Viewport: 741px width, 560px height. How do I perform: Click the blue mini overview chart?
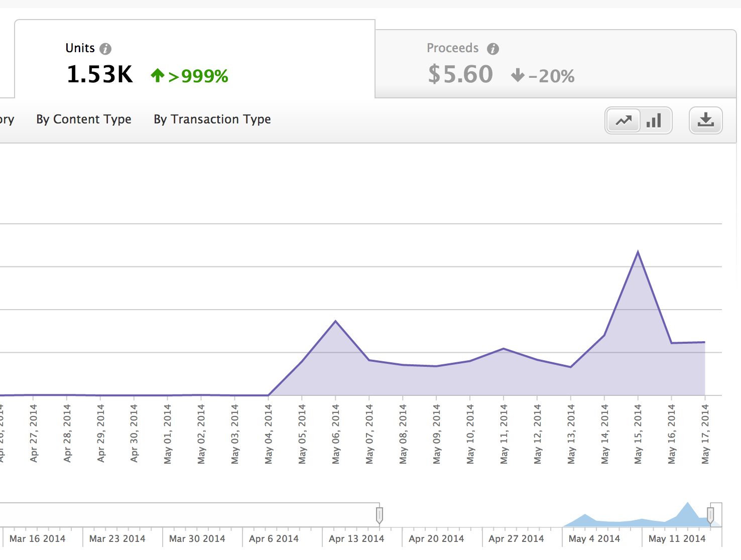pyautogui.click(x=643, y=519)
